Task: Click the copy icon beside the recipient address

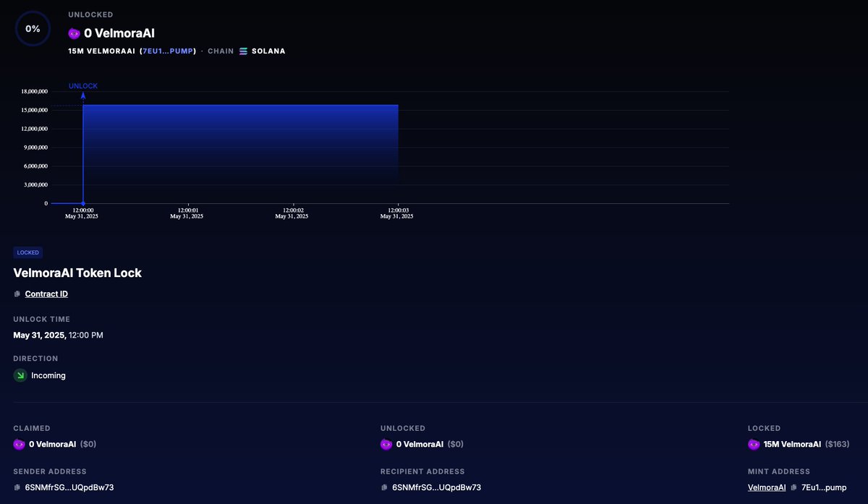Action: coord(383,487)
